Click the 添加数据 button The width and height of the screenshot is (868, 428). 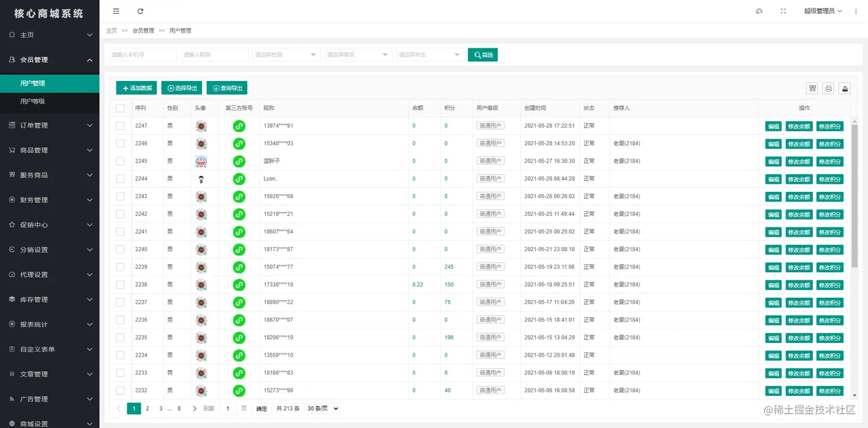[x=136, y=88]
